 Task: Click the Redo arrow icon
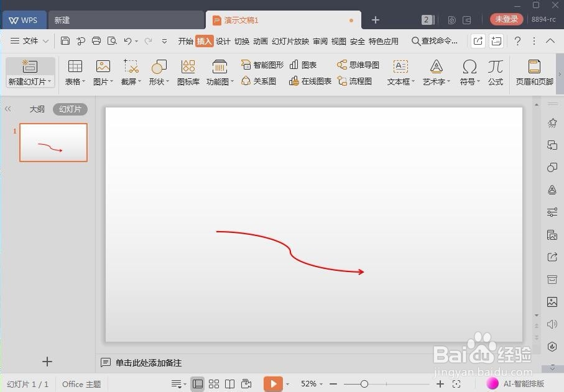(148, 42)
